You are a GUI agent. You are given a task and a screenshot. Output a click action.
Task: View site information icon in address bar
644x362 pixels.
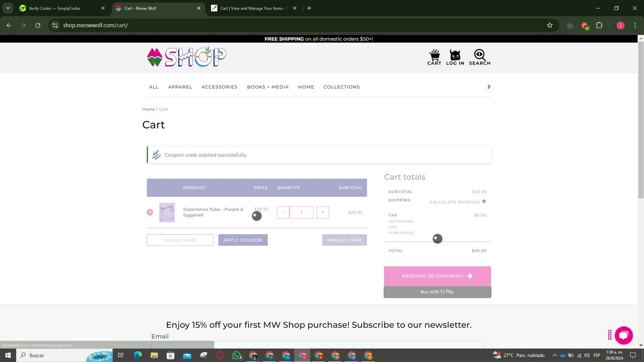tap(55, 25)
